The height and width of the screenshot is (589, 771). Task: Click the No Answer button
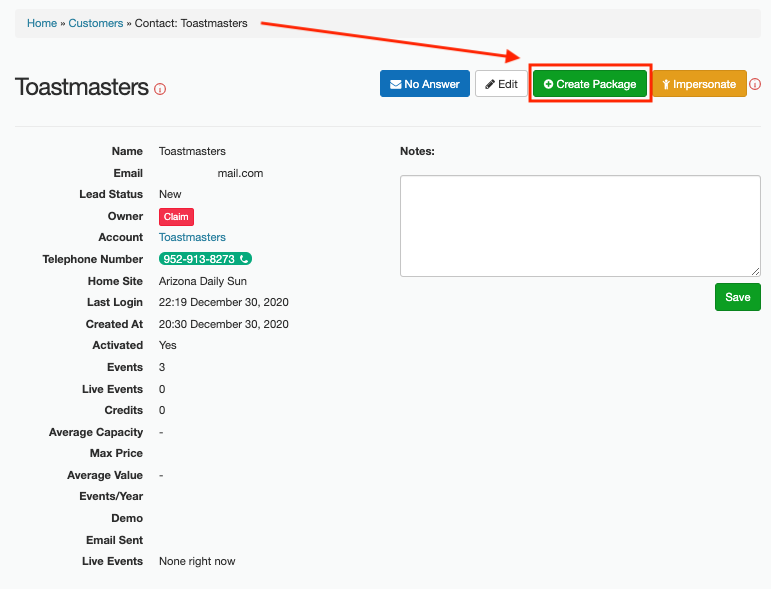[x=425, y=84]
